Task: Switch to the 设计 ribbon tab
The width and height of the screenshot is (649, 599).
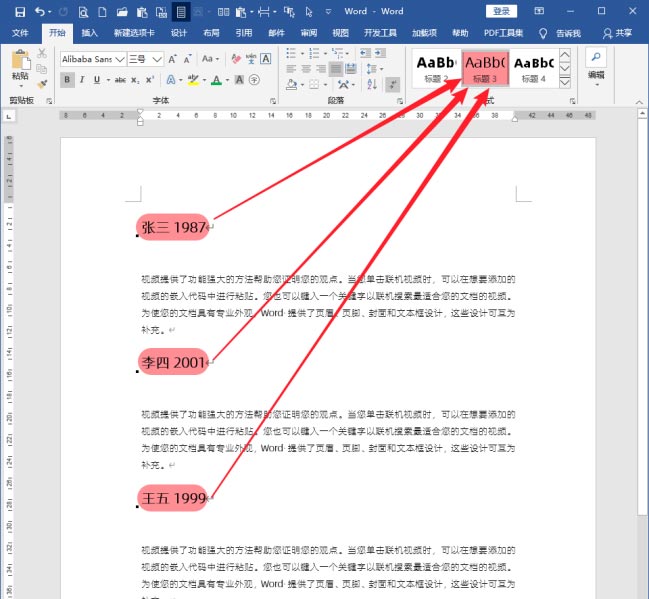Action: pyautogui.click(x=179, y=33)
